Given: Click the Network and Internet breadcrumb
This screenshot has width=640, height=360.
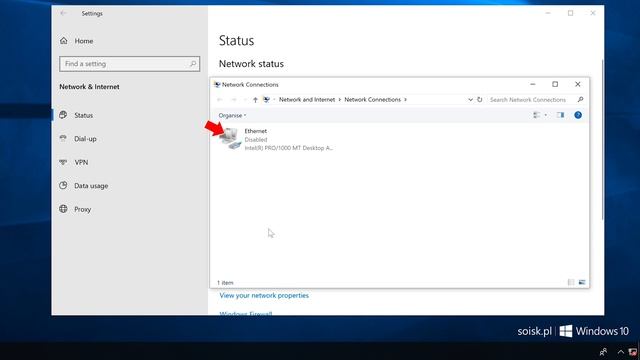Looking at the screenshot, I should click(x=307, y=100).
